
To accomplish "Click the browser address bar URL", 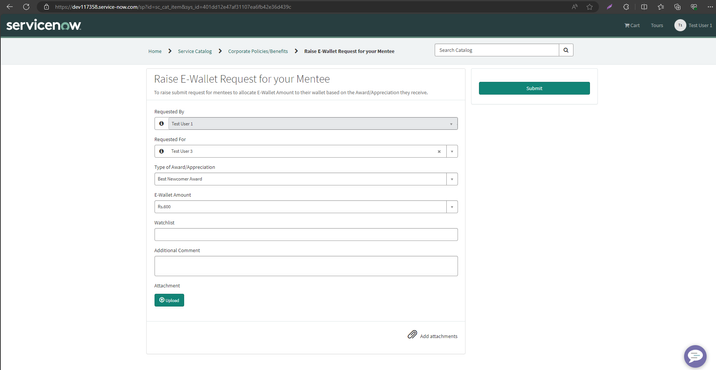I will 173,7.
